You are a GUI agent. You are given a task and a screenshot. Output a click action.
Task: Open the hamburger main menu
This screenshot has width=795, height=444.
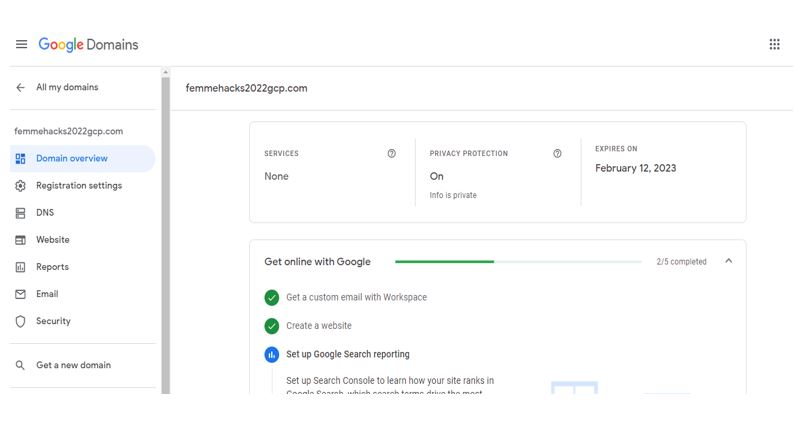21,44
